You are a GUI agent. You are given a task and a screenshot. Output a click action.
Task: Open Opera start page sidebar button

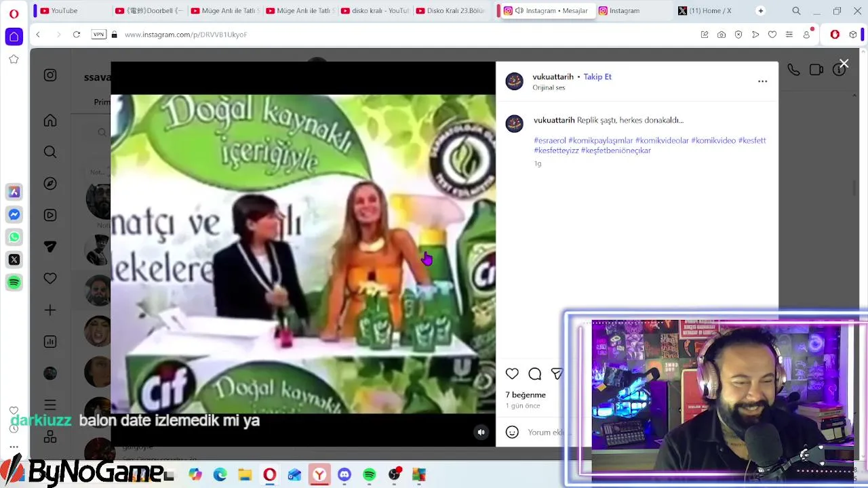pos(14,37)
